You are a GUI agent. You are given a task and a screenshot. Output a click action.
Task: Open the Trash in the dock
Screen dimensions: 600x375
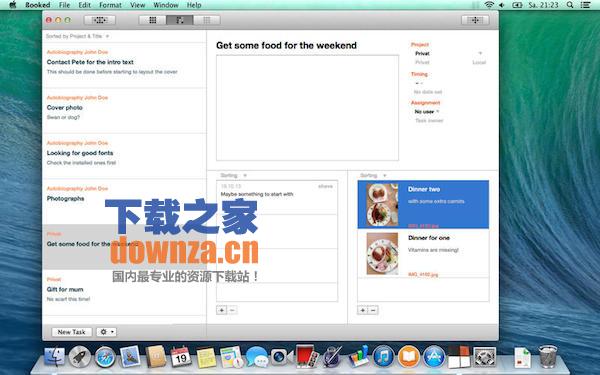pyautogui.click(x=548, y=356)
